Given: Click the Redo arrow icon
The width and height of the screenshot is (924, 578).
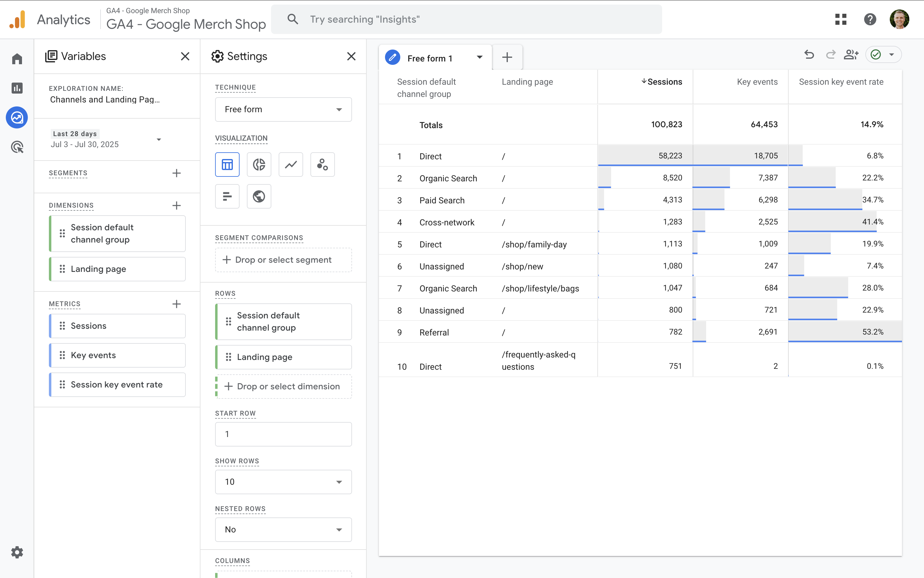Looking at the screenshot, I should [831, 55].
